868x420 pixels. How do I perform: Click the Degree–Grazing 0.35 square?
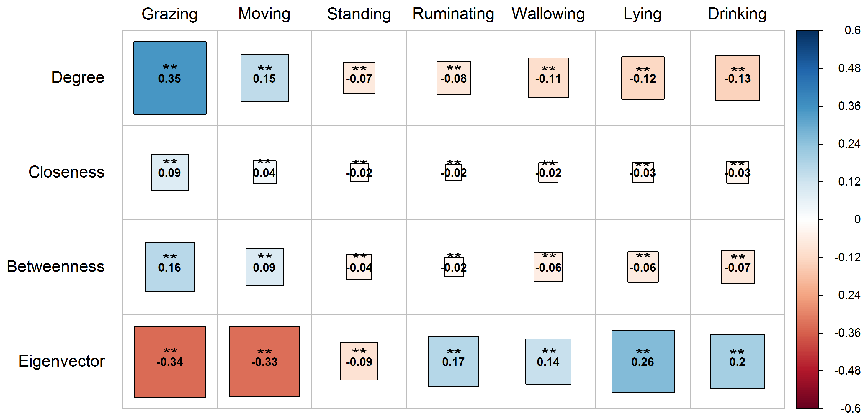(x=170, y=78)
